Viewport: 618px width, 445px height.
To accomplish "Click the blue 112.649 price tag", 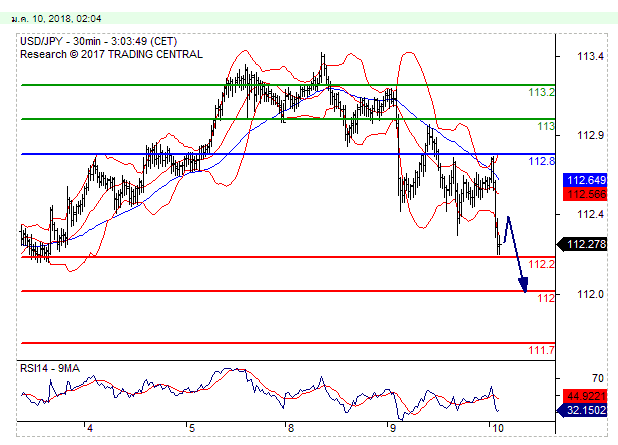I will 585,180.
